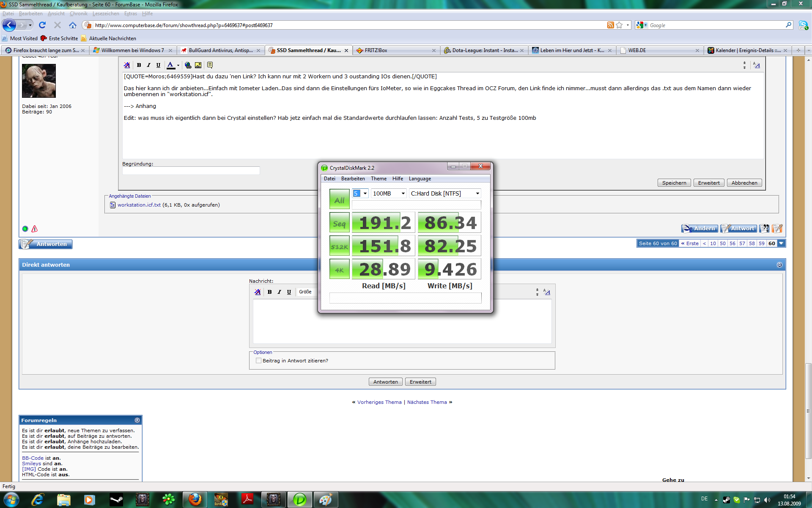Collapse the Direkt antworten section
The height and width of the screenshot is (508, 812).
tap(779, 265)
